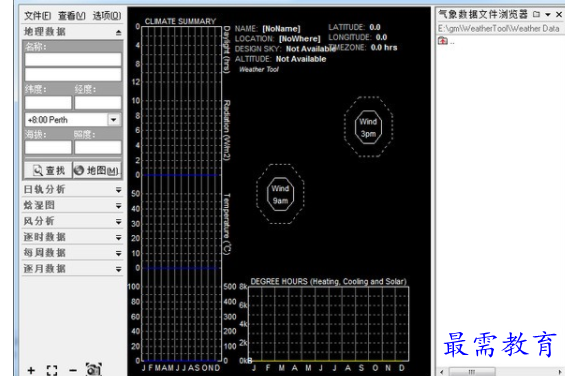Open the browser panel dropdown arrow
The width and height of the screenshot is (565, 376).
click(548, 15)
